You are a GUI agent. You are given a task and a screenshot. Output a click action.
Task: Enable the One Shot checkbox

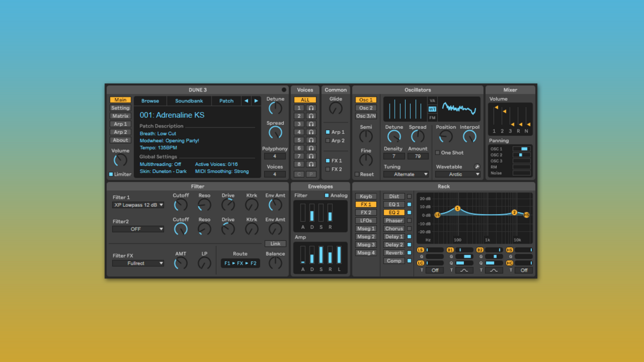438,152
